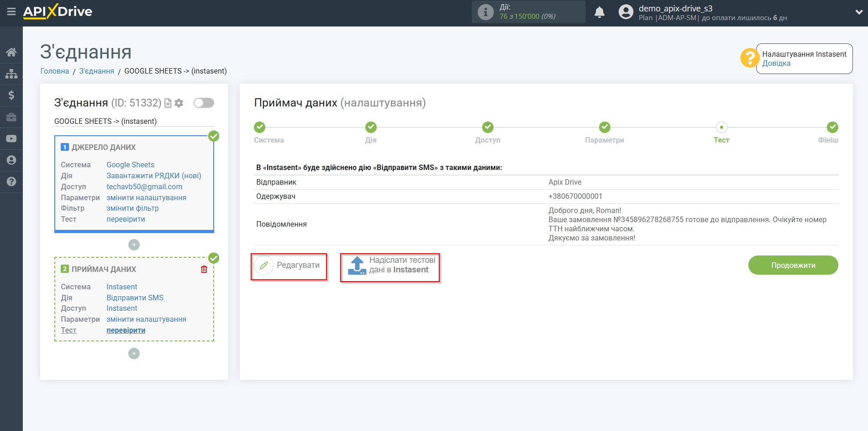This screenshot has width=868, height=431.
Task: Click the plus button between source and receiver
Action: (x=134, y=245)
